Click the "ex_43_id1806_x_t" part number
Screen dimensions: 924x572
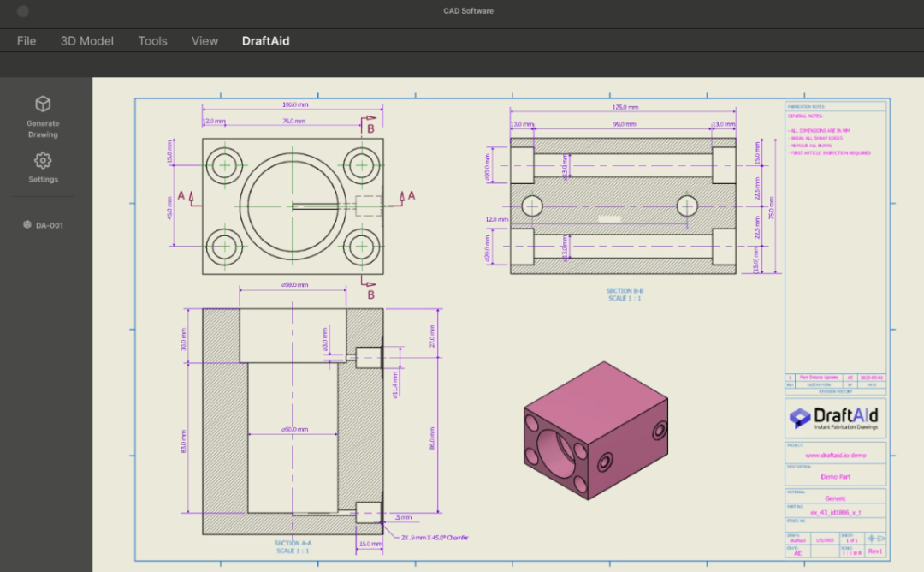[836, 512]
